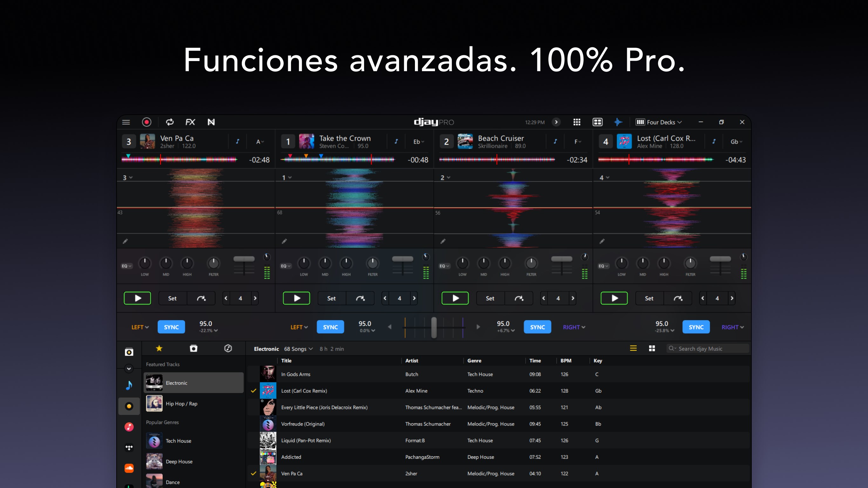This screenshot has width=868, height=488.
Task: Click the arrow next to the clock
Action: [556, 122]
